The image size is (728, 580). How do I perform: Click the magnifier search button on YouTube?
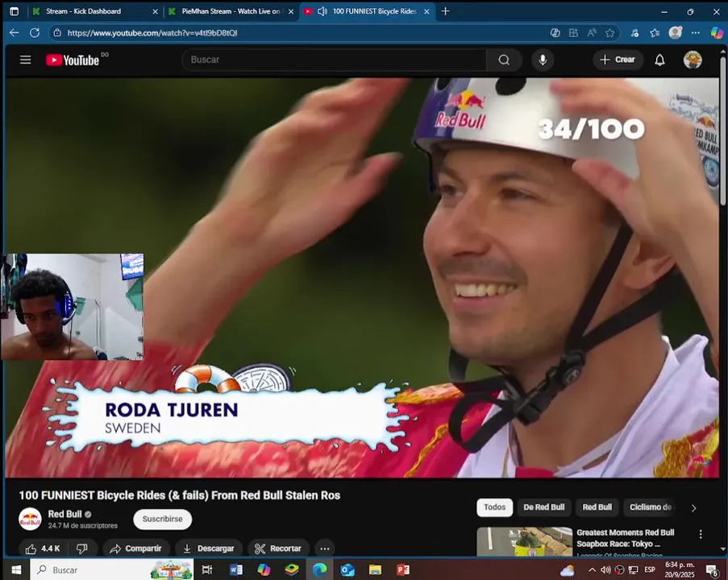[504, 60]
